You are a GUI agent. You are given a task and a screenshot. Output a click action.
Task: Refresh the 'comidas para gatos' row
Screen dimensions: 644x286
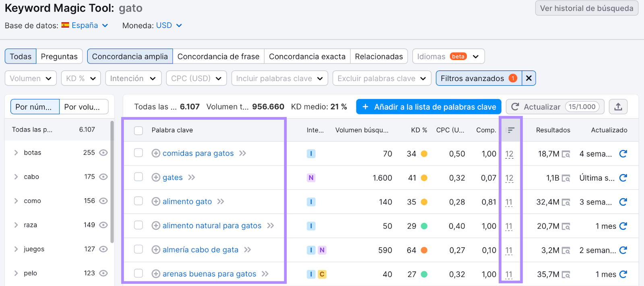click(x=623, y=154)
